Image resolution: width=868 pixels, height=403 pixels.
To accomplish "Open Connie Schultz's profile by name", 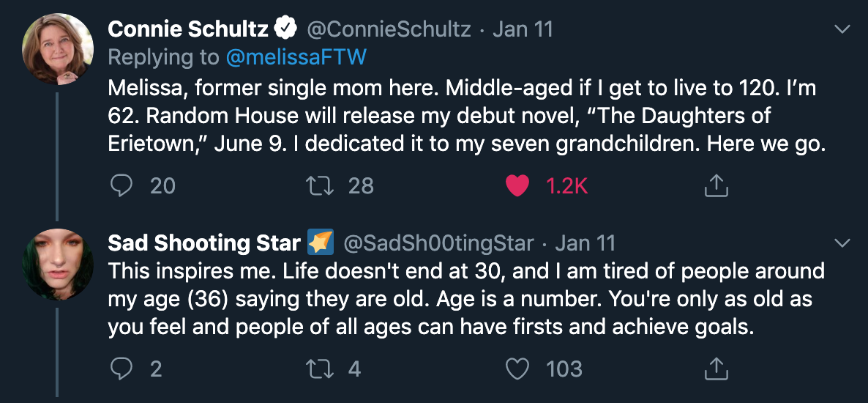I will click(188, 29).
